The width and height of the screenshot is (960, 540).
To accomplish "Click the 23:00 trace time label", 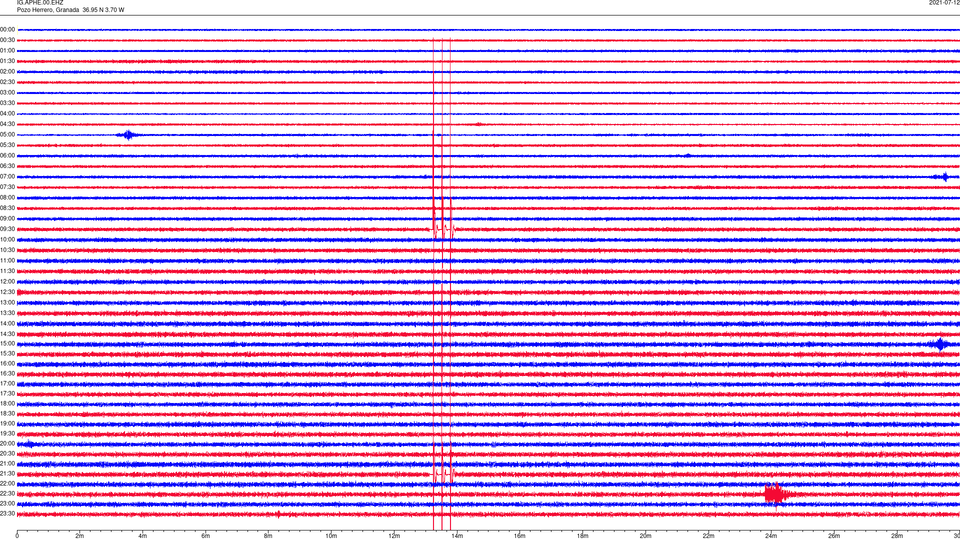I will tap(7, 503).
